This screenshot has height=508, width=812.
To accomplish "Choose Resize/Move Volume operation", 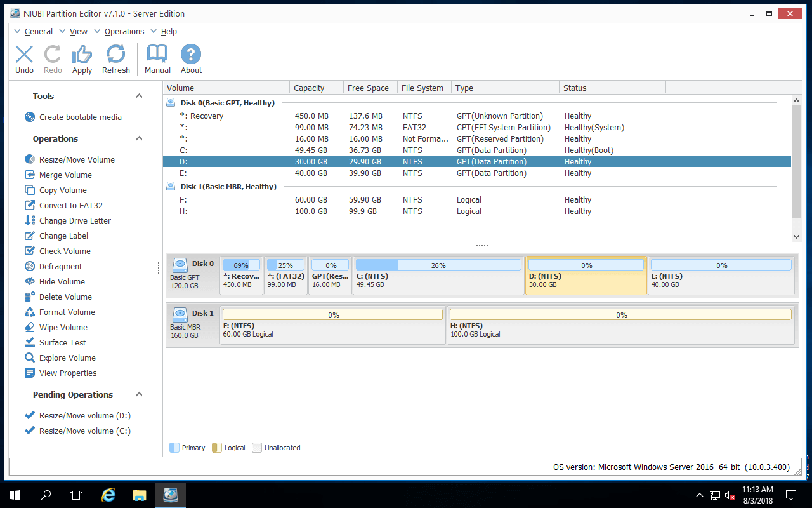I will (x=70, y=159).
